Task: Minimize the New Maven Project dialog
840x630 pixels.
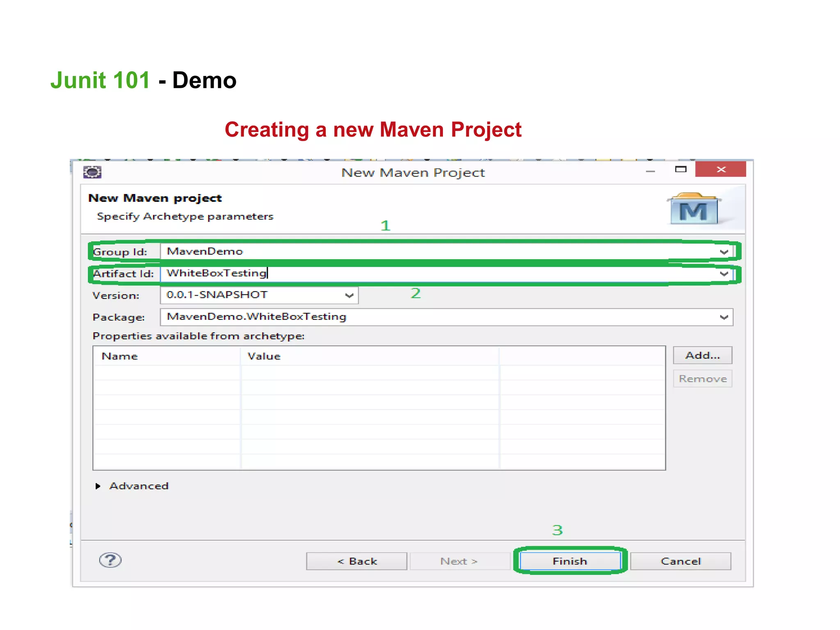Action: pyautogui.click(x=651, y=171)
